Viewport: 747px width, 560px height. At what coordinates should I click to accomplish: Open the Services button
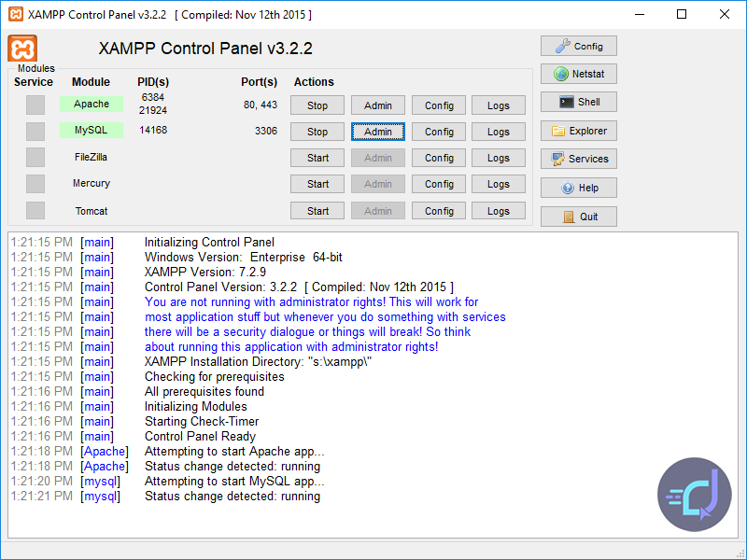(578, 159)
